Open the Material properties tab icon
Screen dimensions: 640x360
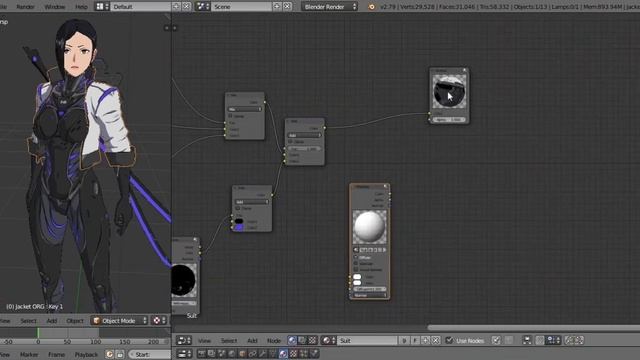point(283,353)
